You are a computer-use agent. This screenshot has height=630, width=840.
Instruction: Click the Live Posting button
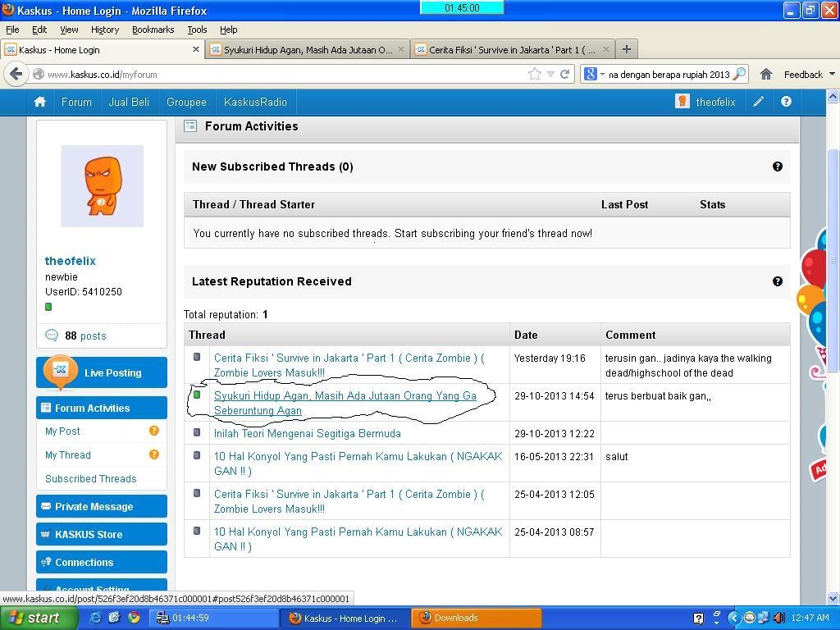(x=102, y=372)
